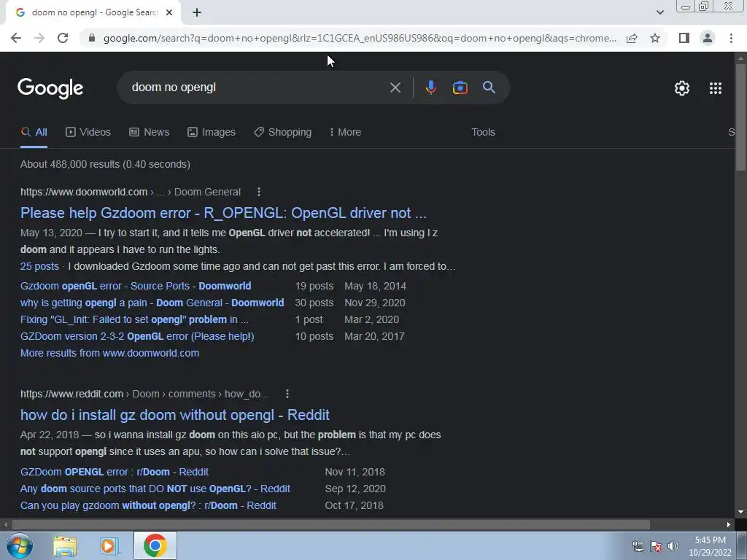The width and height of the screenshot is (747, 560).
Task: Start a voice search with the microphone
Action: (430, 87)
